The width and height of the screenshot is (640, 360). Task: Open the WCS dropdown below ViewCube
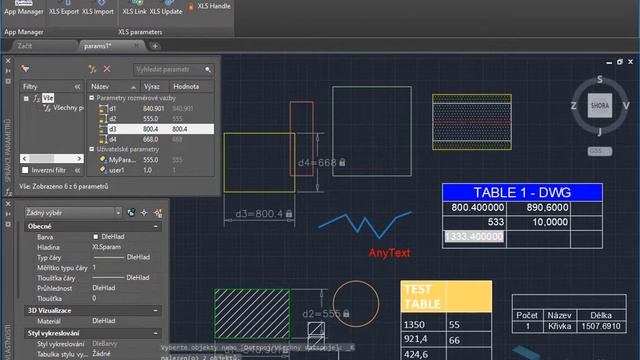click(x=600, y=151)
